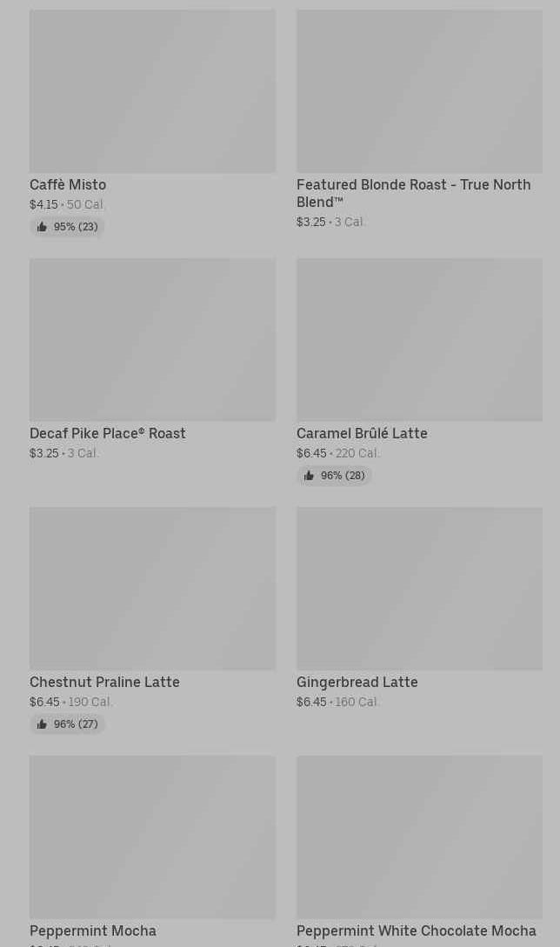Open the Caffè Misto item title
Viewport: 560px width, 947px height.
click(x=68, y=185)
